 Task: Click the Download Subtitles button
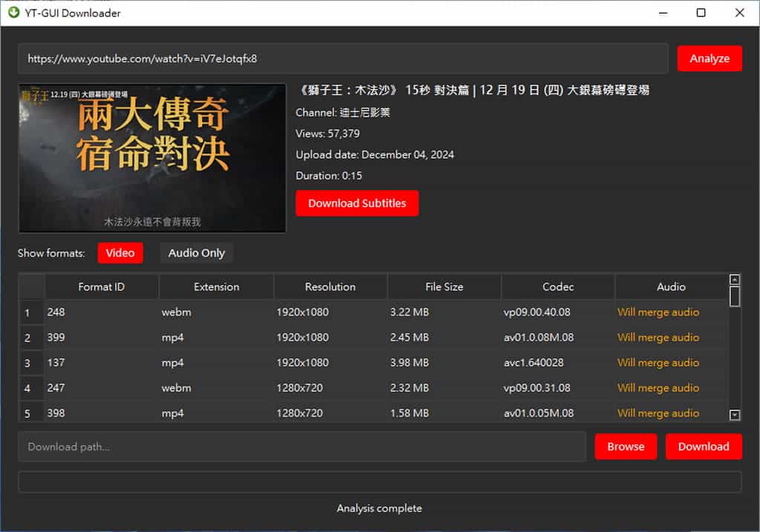[357, 203]
